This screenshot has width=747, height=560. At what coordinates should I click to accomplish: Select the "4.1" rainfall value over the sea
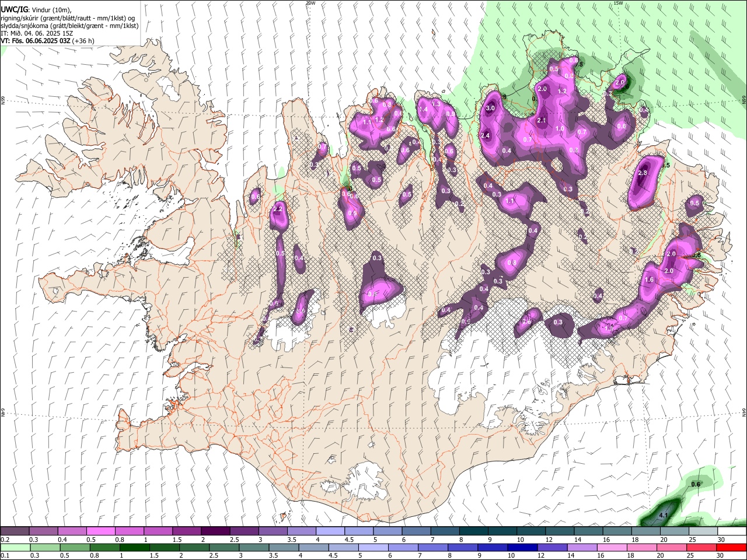(663, 516)
